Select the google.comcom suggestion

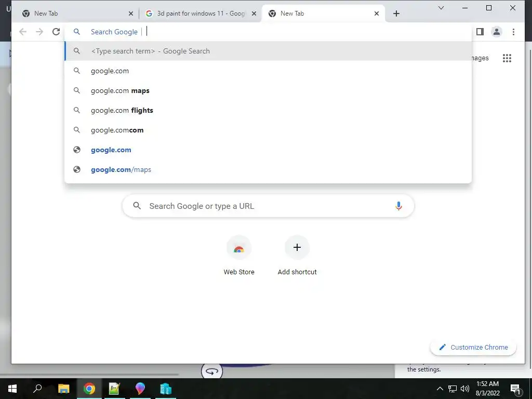point(268,130)
